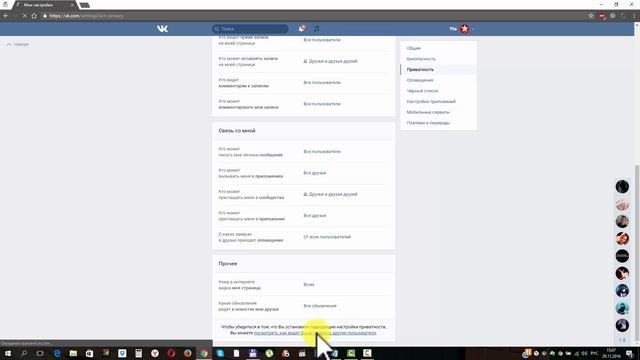Open the profile avatar menu in header

tap(464, 29)
